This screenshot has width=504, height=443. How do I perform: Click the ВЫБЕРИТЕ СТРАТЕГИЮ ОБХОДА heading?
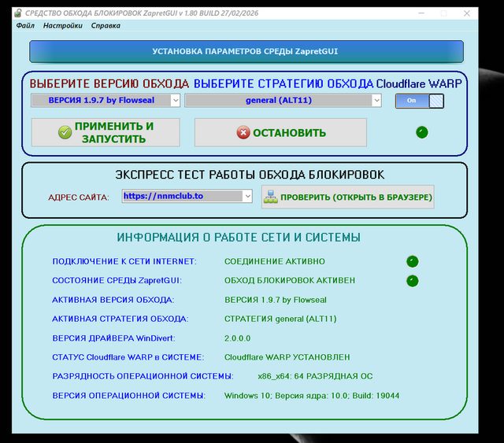click(x=283, y=84)
